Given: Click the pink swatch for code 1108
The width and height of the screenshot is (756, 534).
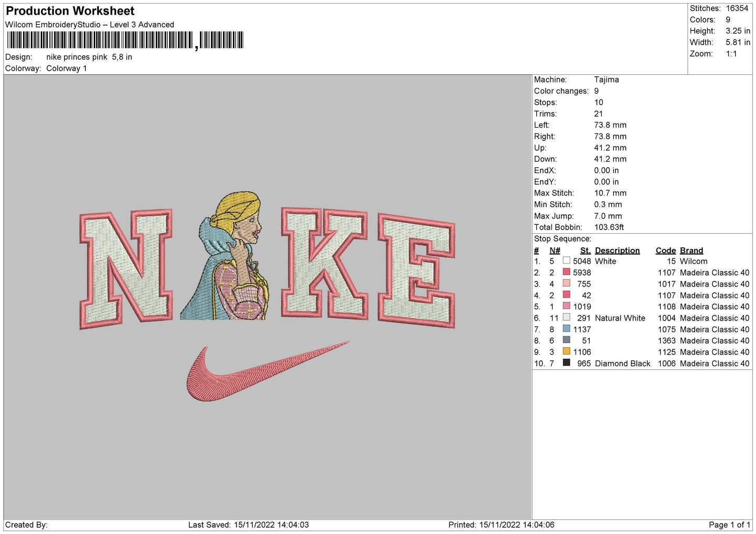Looking at the screenshot, I should point(566,306).
